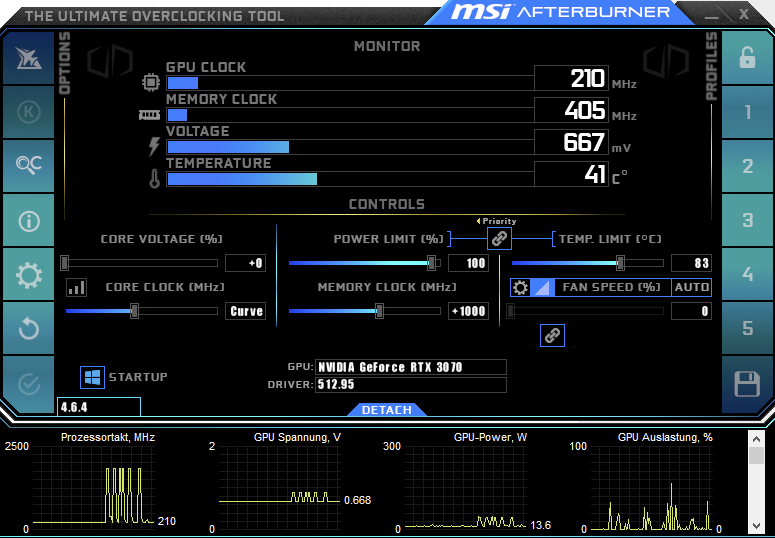Toggle the fan sync chain-link icon
Screen dimensions: 775x538
click(x=553, y=336)
